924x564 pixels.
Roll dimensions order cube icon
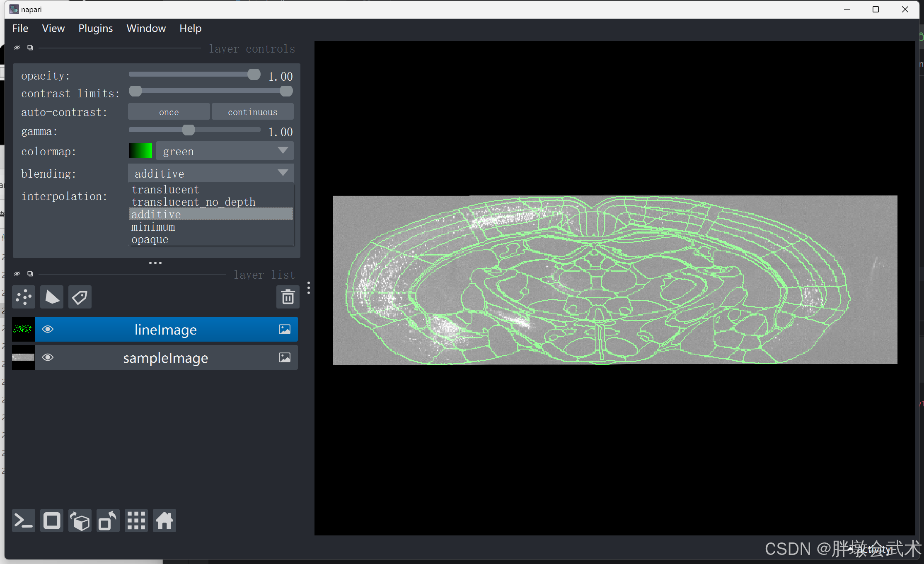click(80, 521)
